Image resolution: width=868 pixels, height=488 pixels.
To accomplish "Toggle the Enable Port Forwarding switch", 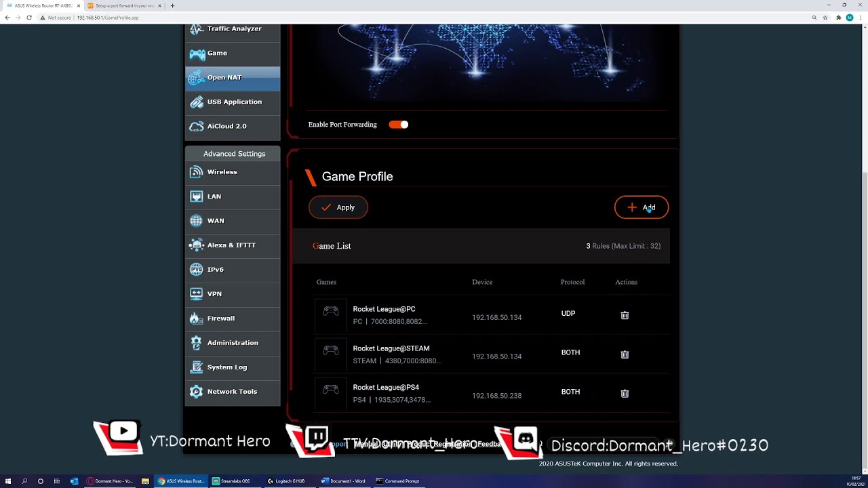I will [399, 125].
